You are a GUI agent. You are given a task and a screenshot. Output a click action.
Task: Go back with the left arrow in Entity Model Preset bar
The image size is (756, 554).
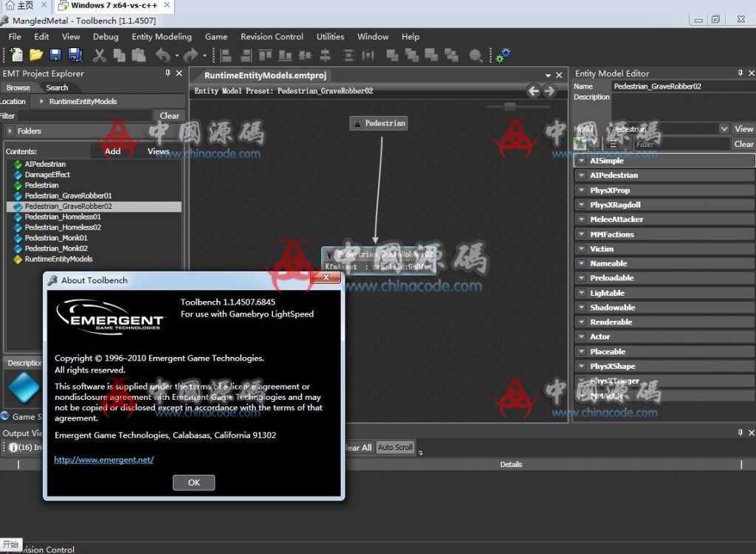[x=533, y=91]
